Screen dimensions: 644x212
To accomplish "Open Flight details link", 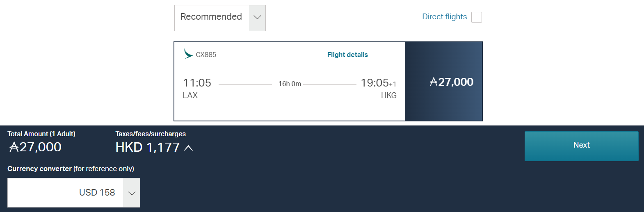I will click(347, 55).
